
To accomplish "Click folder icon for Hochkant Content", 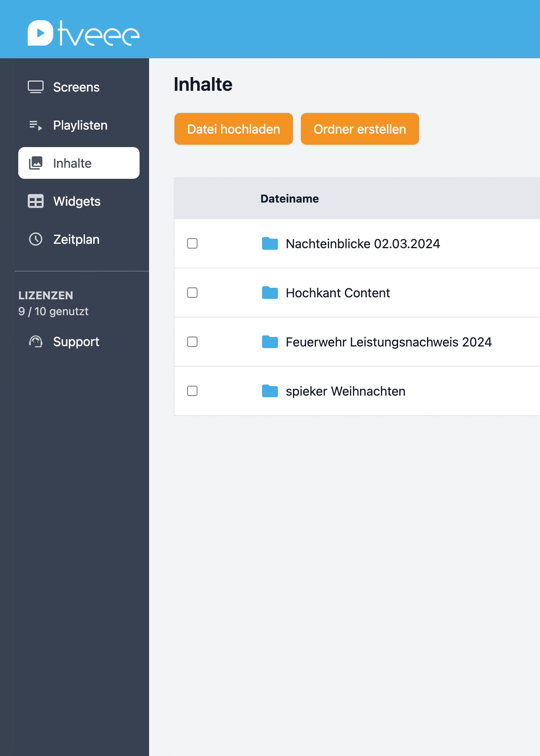I will click(270, 293).
